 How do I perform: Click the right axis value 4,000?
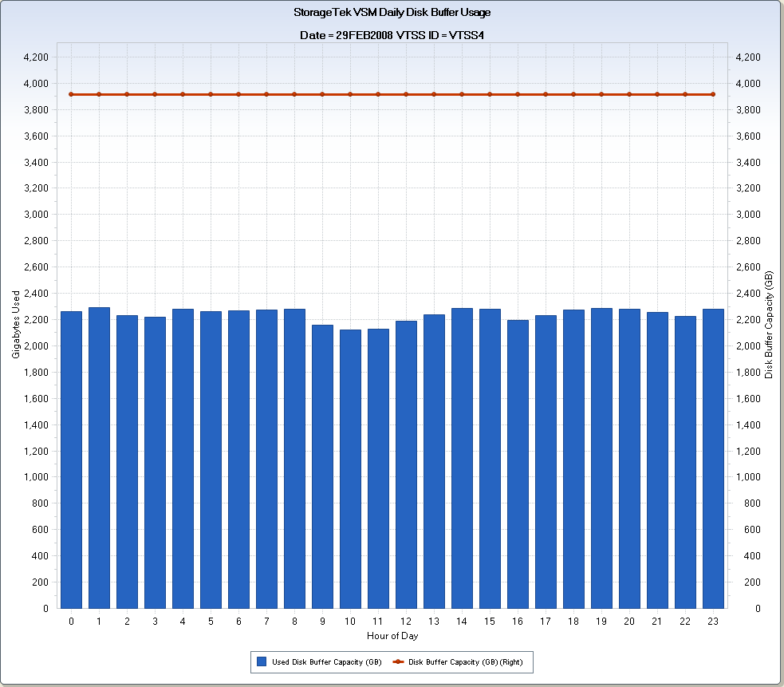coord(748,84)
